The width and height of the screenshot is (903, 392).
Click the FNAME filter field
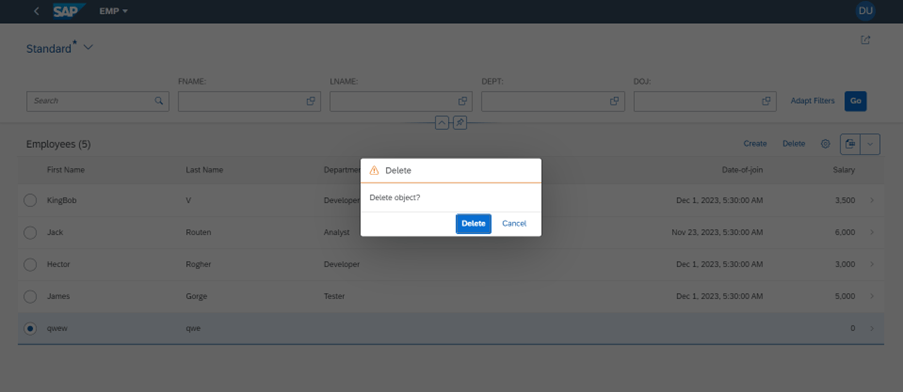(249, 101)
